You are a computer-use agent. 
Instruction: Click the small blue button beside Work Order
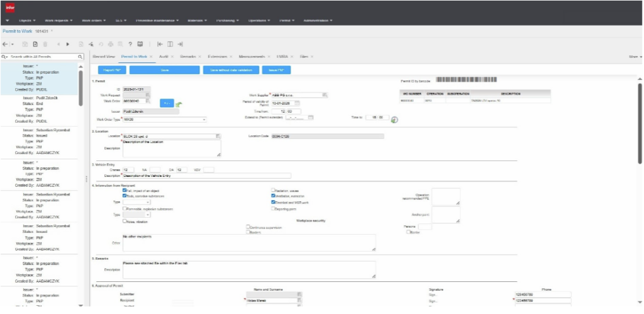click(x=167, y=103)
